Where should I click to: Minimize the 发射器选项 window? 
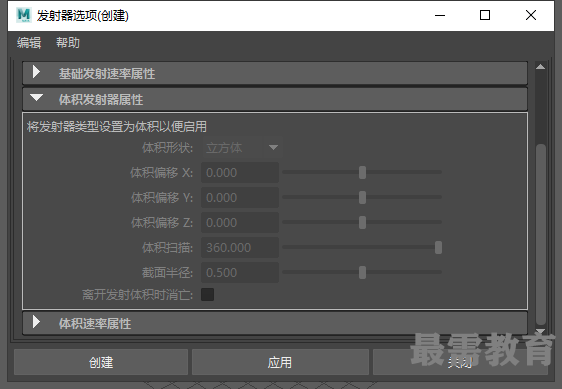click(440, 15)
